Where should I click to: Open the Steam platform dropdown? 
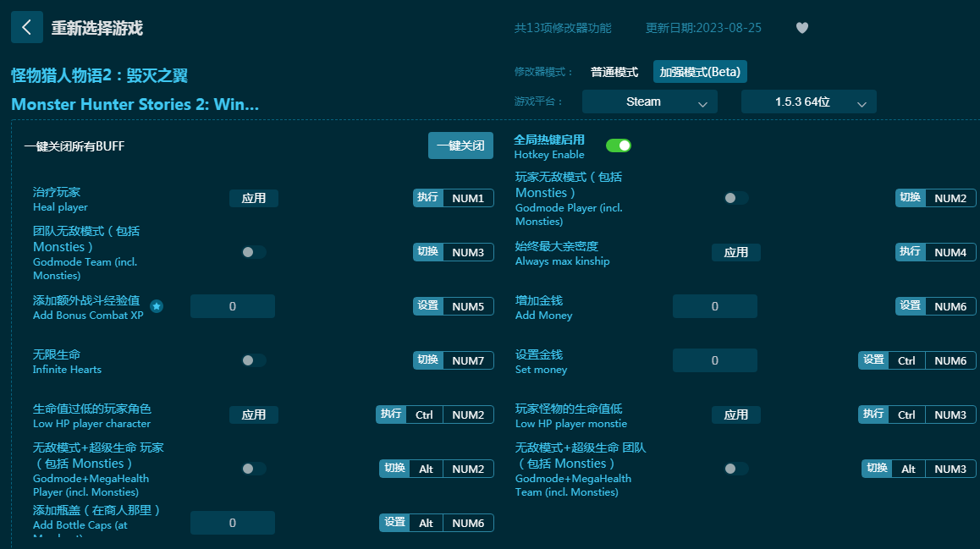tap(649, 102)
